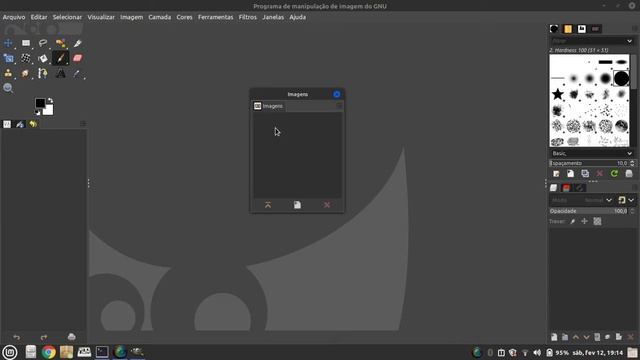
Task: Open the left dock panel configuration menu
Action: (83, 124)
